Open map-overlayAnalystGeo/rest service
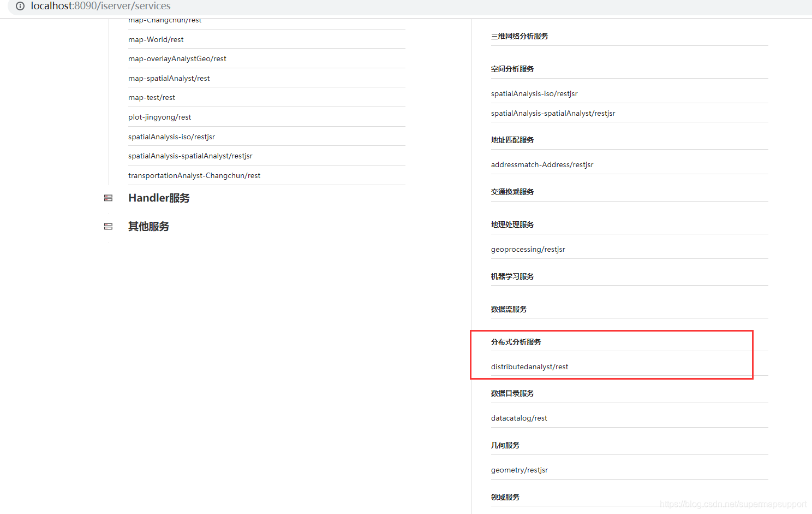812x514 pixels. [x=177, y=59]
